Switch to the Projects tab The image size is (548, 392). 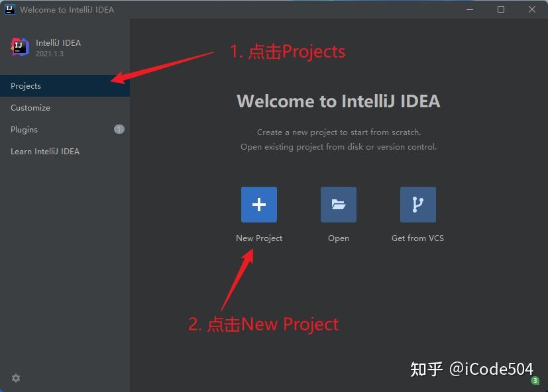(x=26, y=85)
